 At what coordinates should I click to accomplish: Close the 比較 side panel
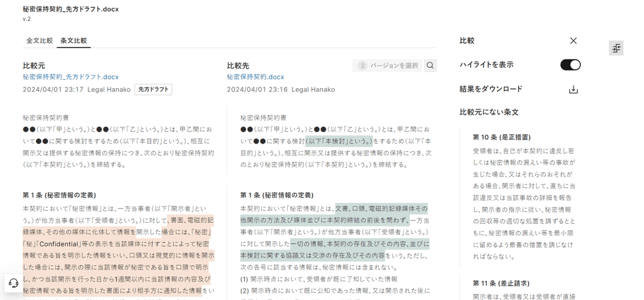(573, 41)
